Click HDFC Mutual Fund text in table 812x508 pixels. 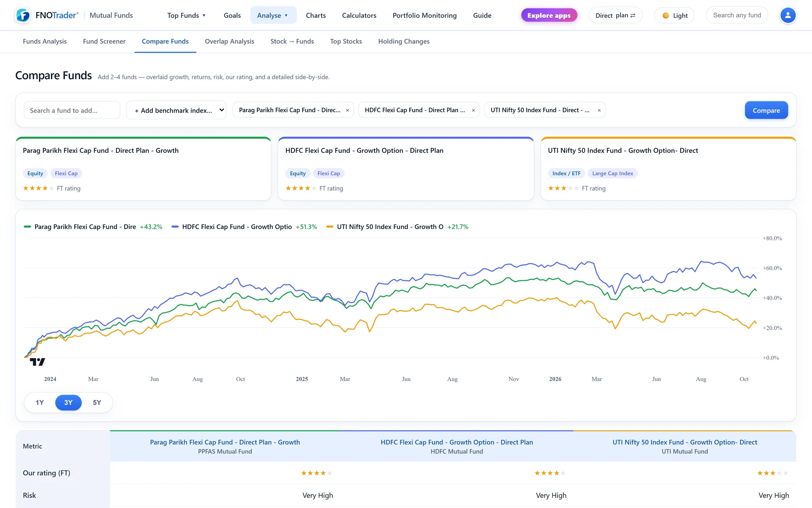pos(457,452)
